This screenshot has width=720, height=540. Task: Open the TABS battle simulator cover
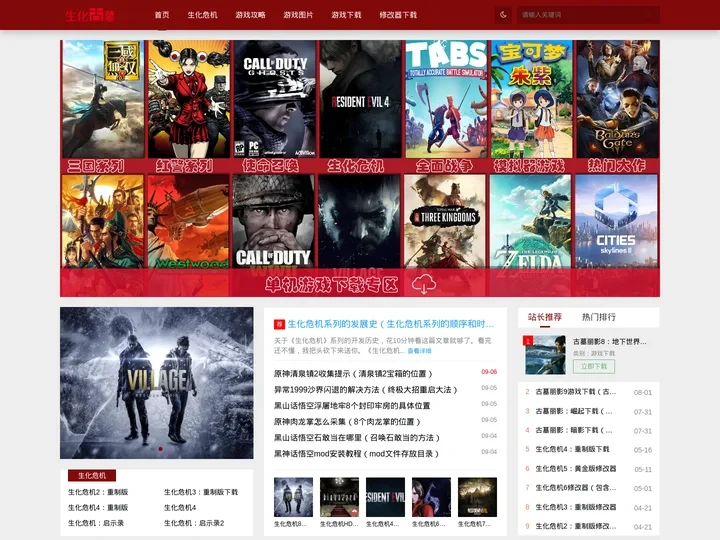coord(446,99)
